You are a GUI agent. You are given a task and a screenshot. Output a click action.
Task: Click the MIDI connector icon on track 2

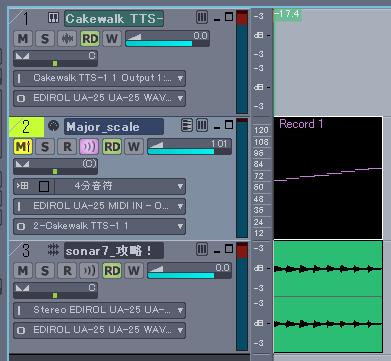[x=53, y=126]
